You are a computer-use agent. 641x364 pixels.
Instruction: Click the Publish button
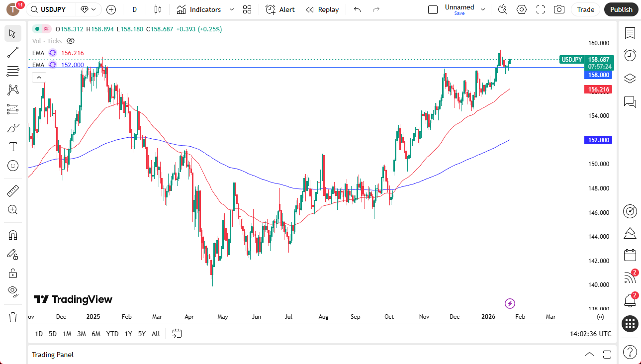pos(621,9)
